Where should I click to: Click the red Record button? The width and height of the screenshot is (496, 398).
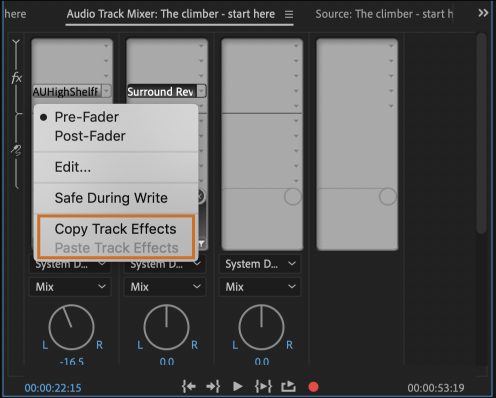[x=313, y=387]
